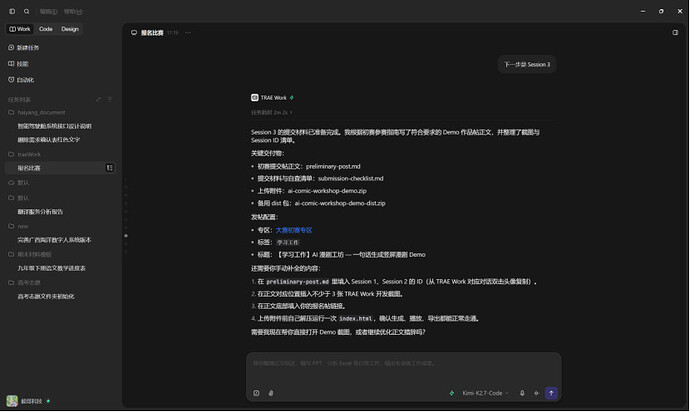
Task: Click the three-dot menu beside 报名比赛 title
Action: (x=188, y=33)
